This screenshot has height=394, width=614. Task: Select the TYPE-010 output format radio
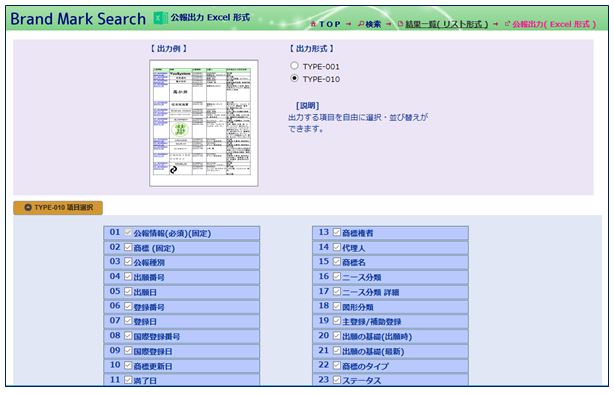tap(294, 78)
